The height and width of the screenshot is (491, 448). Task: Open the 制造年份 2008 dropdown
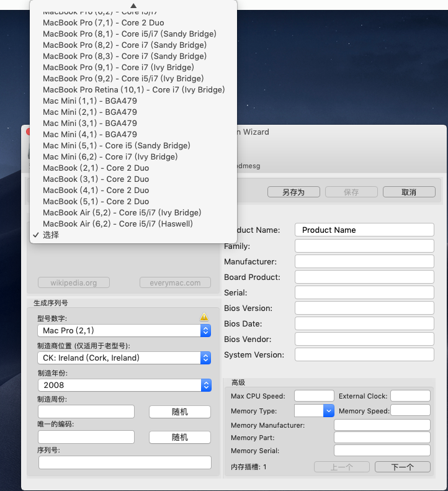125,385
